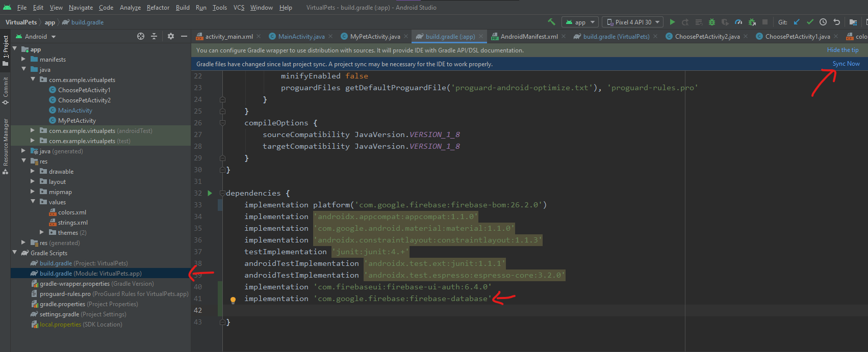Image resolution: width=868 pixels, height=352 pixels.
Task: Collapse the dependencies block fold marker
Action: (222, 194)
